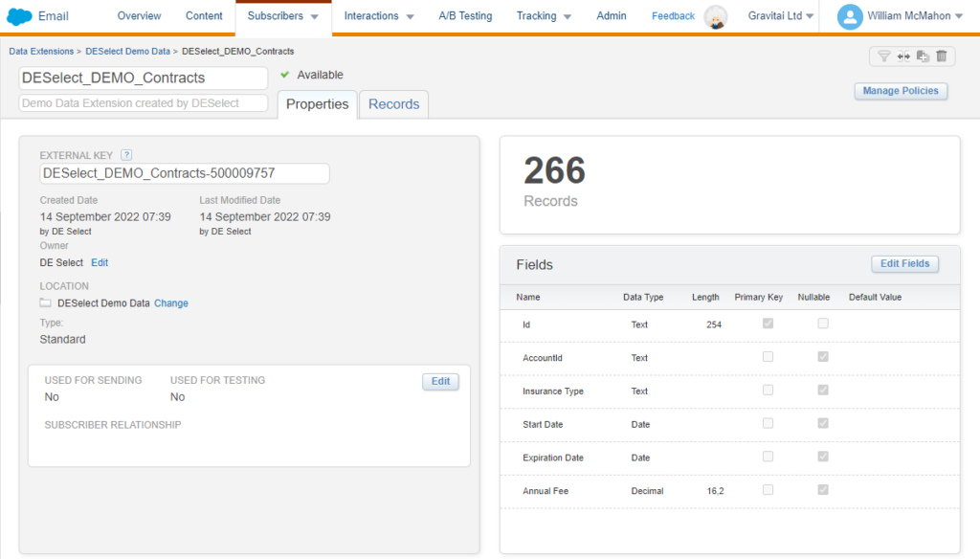Click the Change location link

pos(171,303)
